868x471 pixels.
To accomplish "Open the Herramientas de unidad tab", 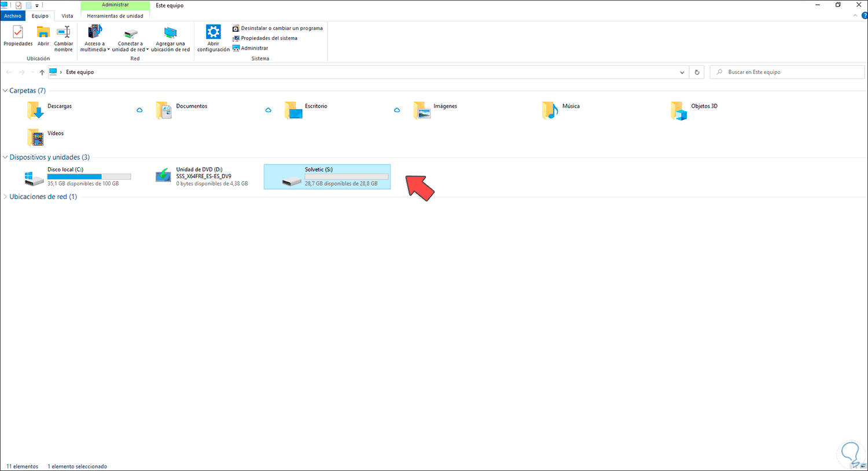I will (115, 16).
